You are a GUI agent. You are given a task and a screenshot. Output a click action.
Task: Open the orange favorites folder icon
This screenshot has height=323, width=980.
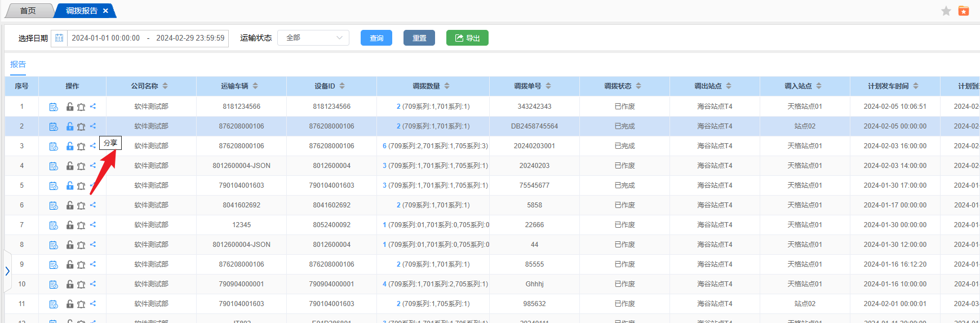coord(964,11)
